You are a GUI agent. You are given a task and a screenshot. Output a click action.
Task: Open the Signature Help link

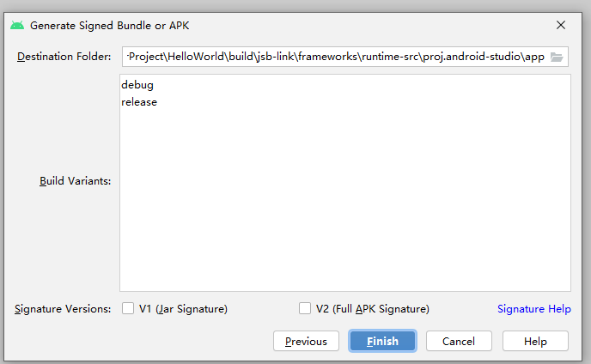[534, 309]
